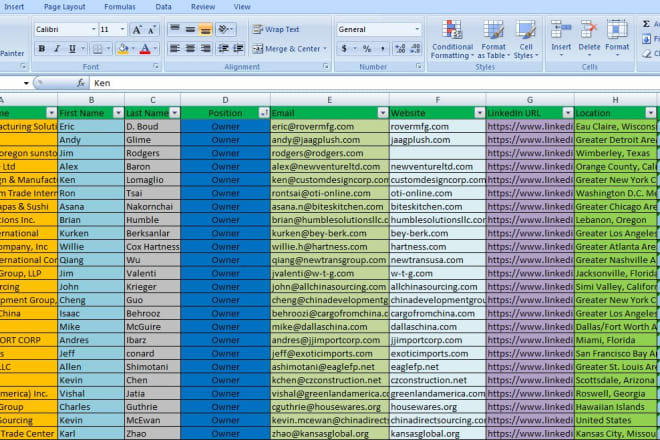Center text horizontally
The height and width of the screenshot is (440, 660).
[190, 49]
